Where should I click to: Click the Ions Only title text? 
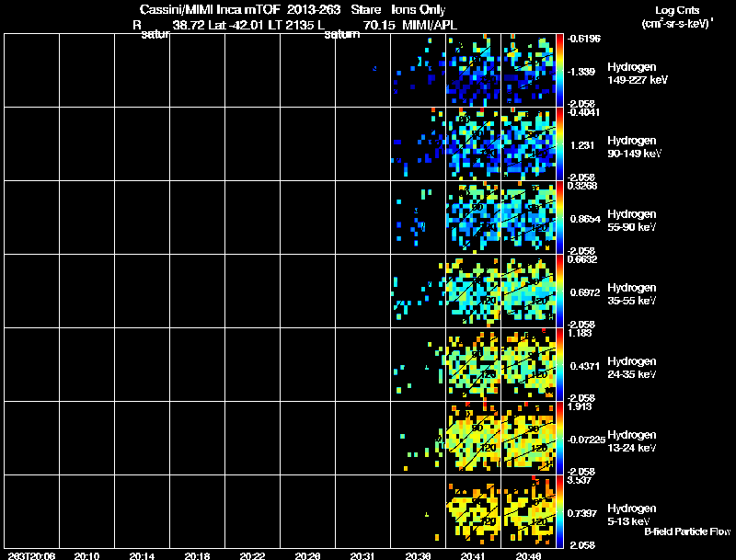[x=419, y=9]
